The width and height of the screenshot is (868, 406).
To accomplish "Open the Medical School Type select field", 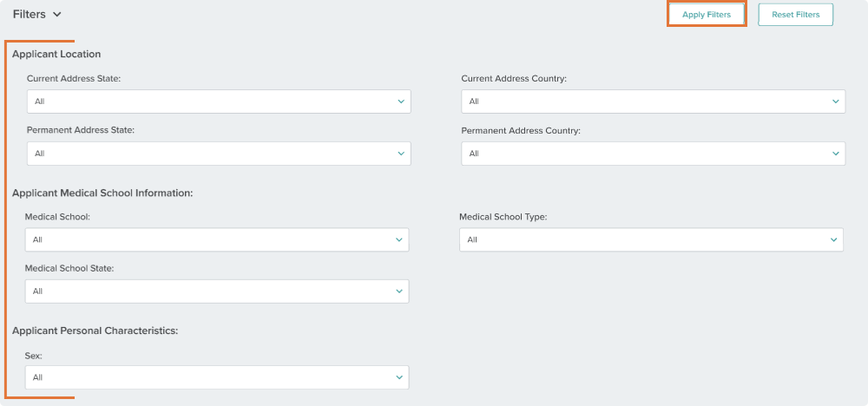I will (652, 239).
